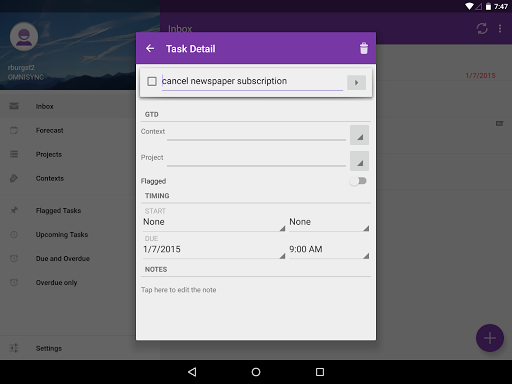This screenshot has width=512, height=384.
Task: Tap the Android back navigation button
Action: click(x=192, y=372)
